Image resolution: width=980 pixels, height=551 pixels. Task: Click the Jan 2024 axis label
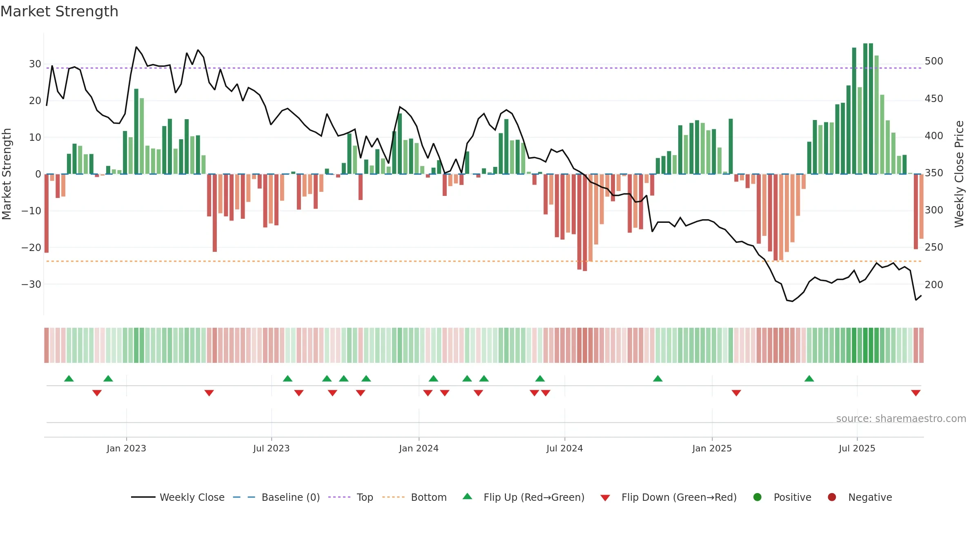pos(419,449)
